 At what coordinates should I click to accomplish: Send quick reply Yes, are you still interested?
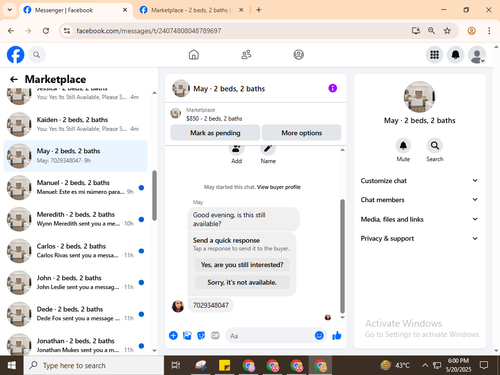(242, 265)
